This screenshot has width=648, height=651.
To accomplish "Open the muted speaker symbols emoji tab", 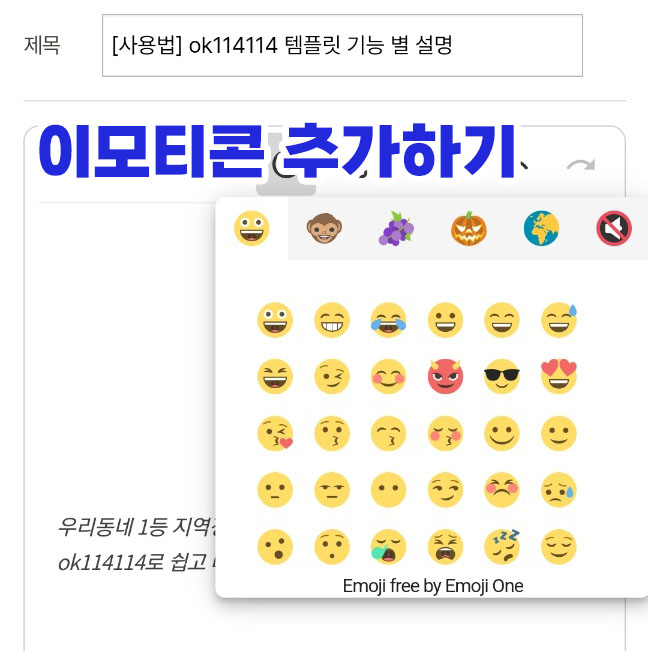I will [614, 228].
